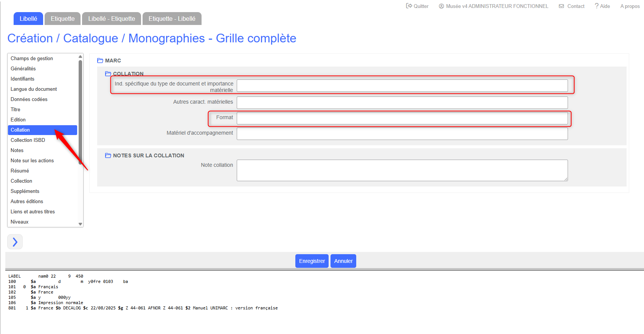Screen dimensions: 644x334
Task: Open the user profile Musée v4 icon
Action: coord(441,6)
